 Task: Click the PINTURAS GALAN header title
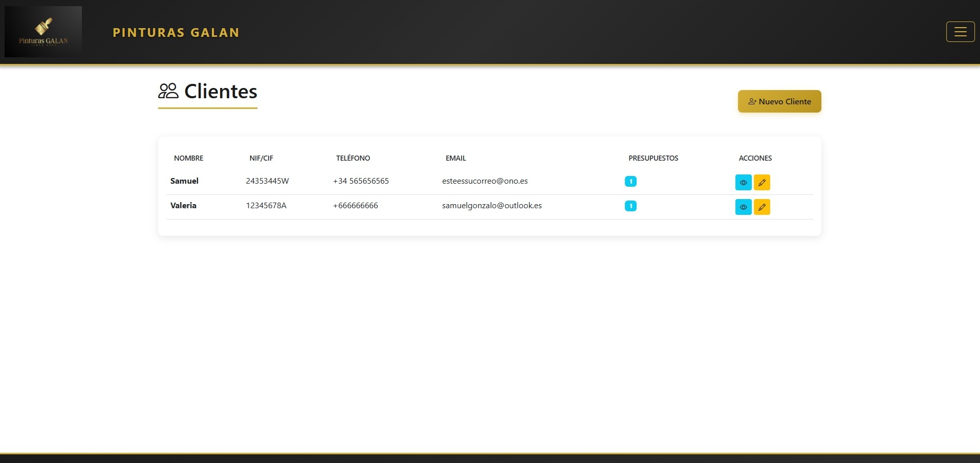pyautogui.click(x=176, y=32)
